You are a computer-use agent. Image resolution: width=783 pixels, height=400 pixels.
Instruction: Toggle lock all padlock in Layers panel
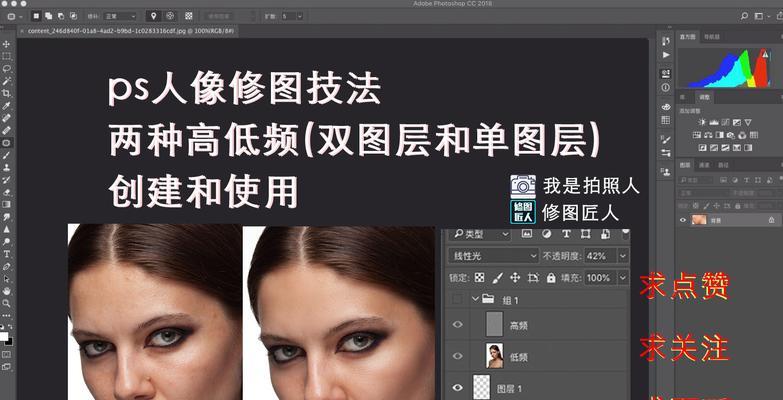click(x=738, y=206)
